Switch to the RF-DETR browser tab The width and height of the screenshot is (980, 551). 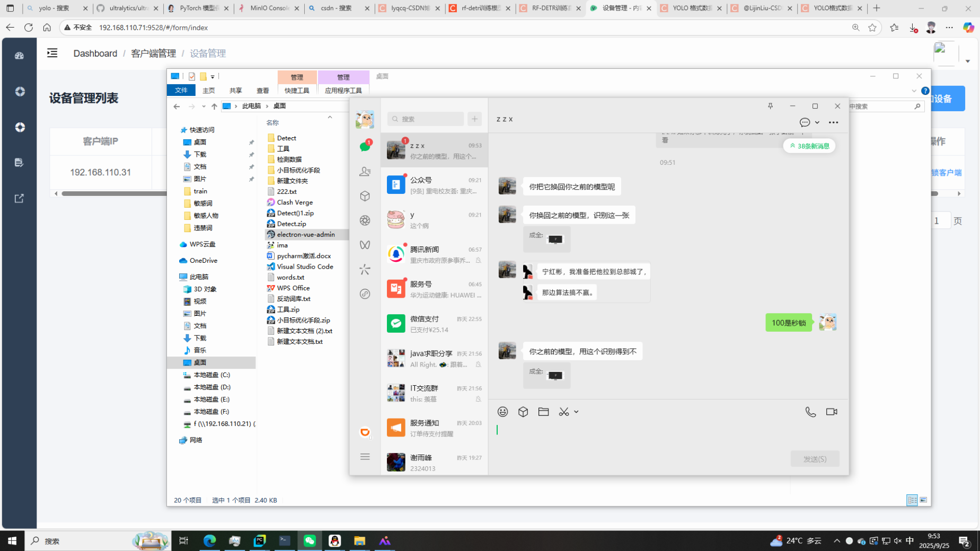[x=551, y=8]
